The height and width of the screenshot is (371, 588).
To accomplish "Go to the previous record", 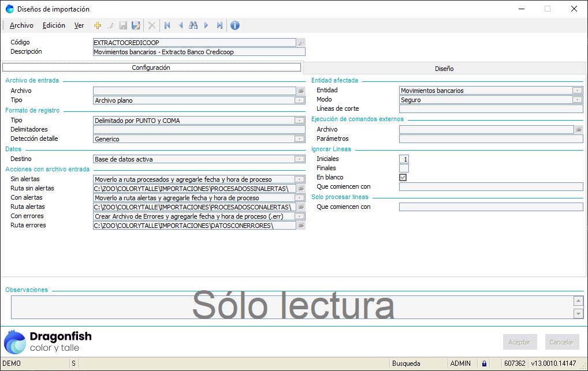I will tap(181, 25).
